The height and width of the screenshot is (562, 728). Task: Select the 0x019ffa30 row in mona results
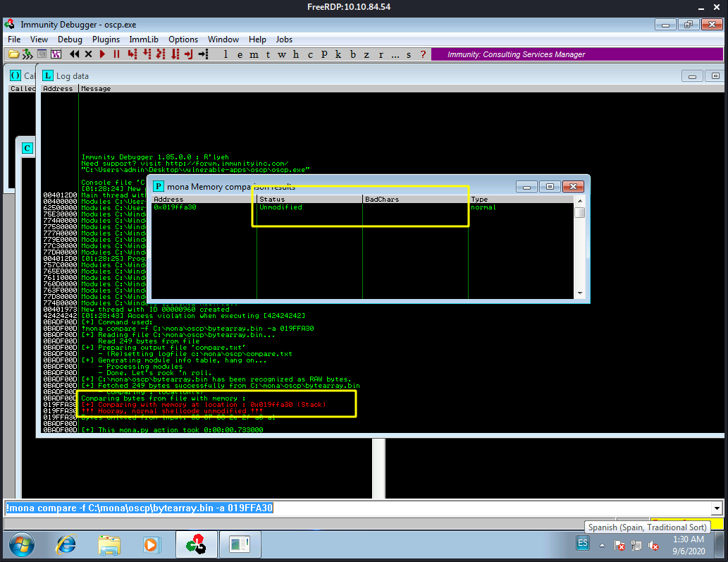click(x=363, y=207)
